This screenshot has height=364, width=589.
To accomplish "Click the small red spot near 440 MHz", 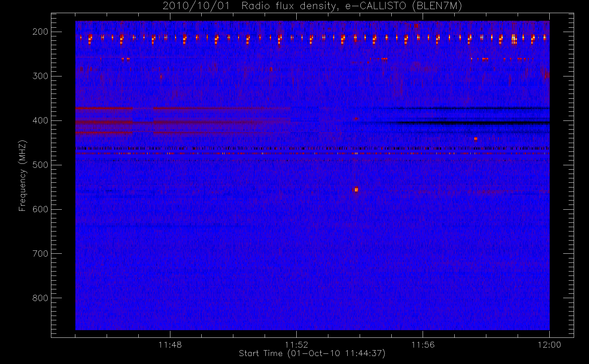I will [475, 139].
